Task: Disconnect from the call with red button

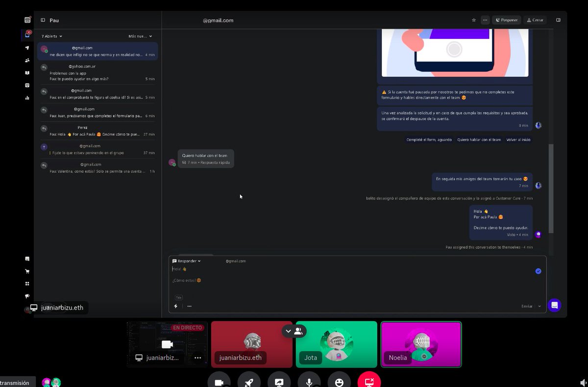Action: pos(369,383)
